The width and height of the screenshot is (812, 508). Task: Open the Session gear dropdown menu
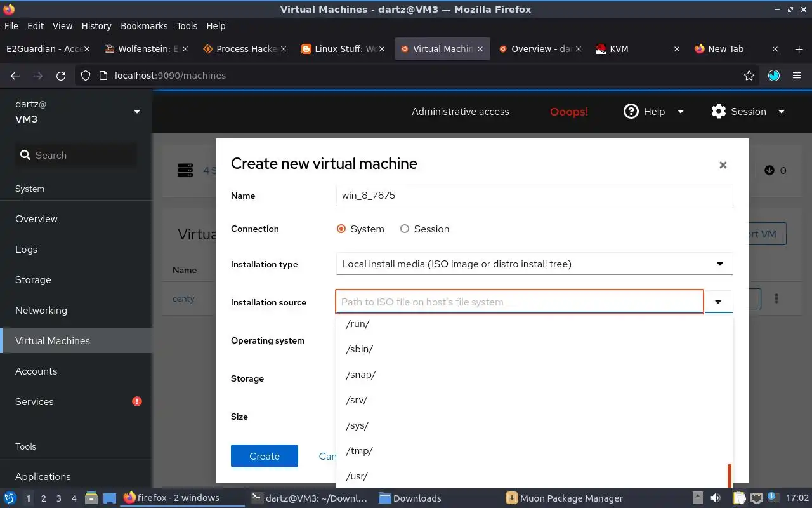click(x=749, y=112)
